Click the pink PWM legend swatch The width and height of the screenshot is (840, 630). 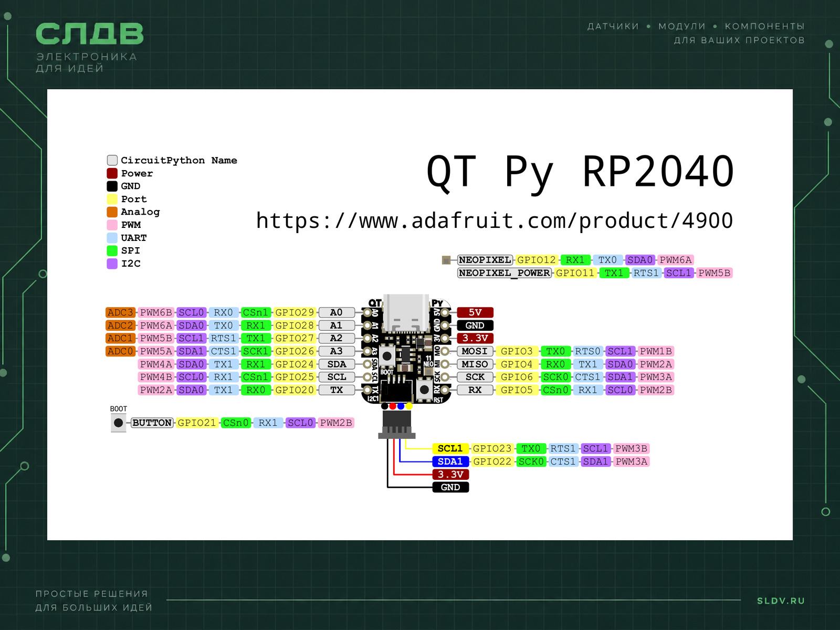112,225
